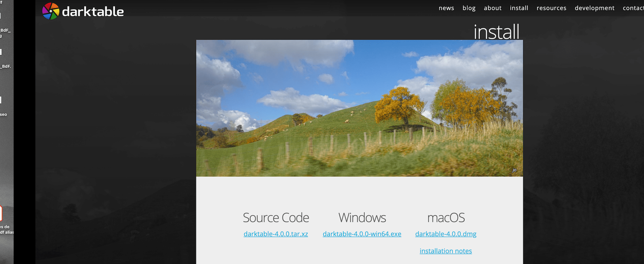Download darktable-4.0.0.dmg link

[x=446, y=234]
